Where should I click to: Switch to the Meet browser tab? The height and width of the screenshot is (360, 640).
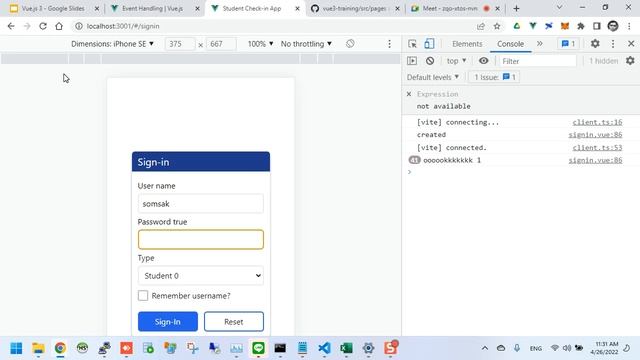click(449, 9)
